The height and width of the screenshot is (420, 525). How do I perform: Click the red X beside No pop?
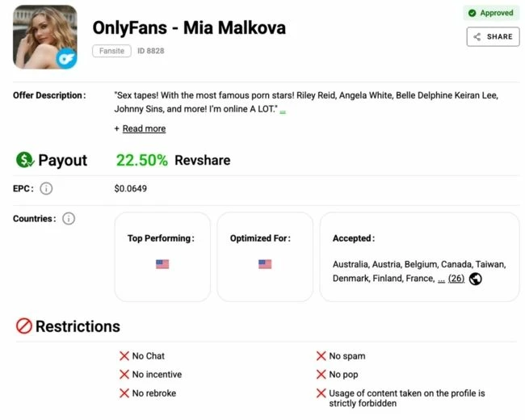click(321, 375)
